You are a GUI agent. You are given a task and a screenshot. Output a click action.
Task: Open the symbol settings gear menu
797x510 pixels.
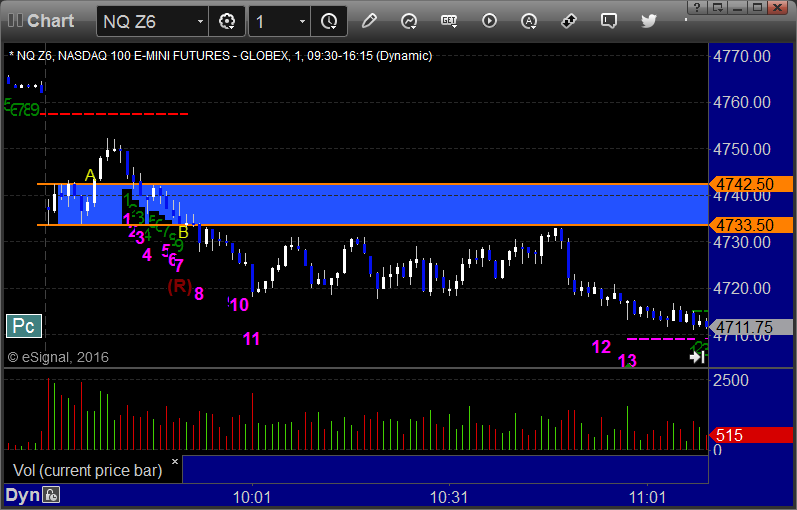point(227,21)
